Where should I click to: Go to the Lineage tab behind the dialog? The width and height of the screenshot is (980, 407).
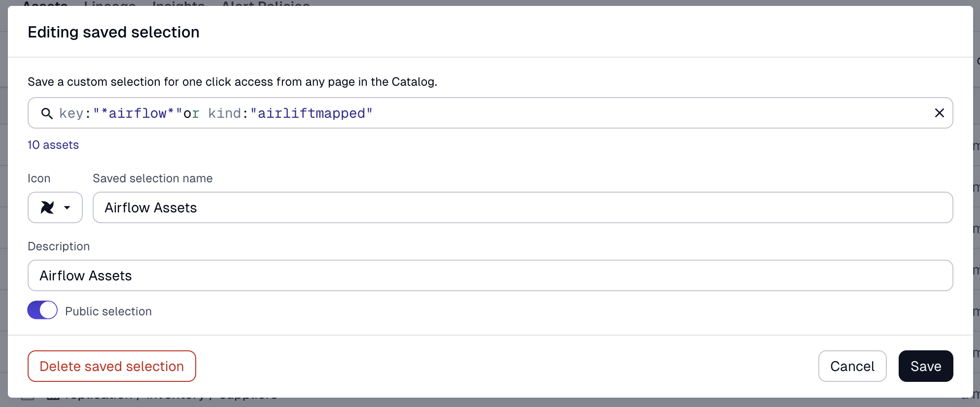point(109,3)
